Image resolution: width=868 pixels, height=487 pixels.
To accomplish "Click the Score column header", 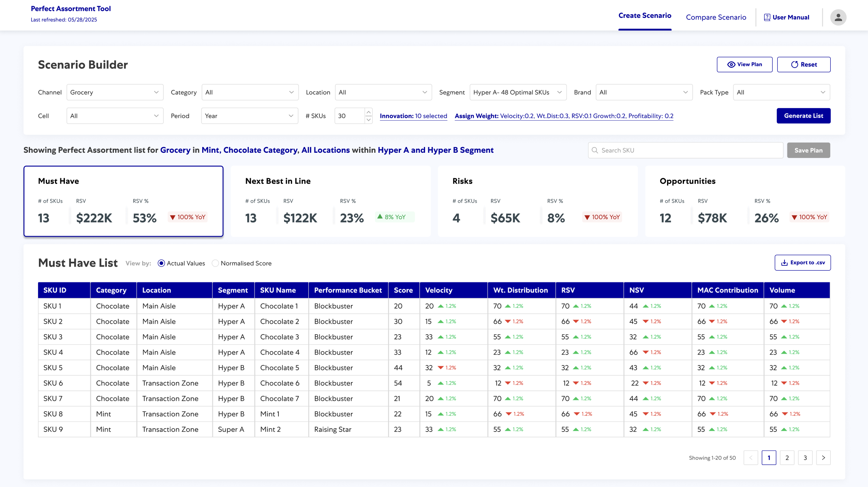I will point(404,290).
